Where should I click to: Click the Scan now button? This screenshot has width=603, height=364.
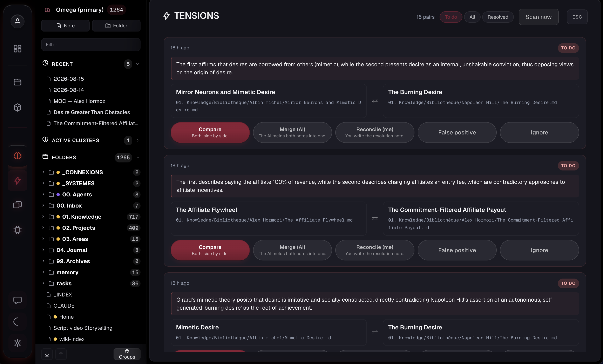(x=538, y=17)
